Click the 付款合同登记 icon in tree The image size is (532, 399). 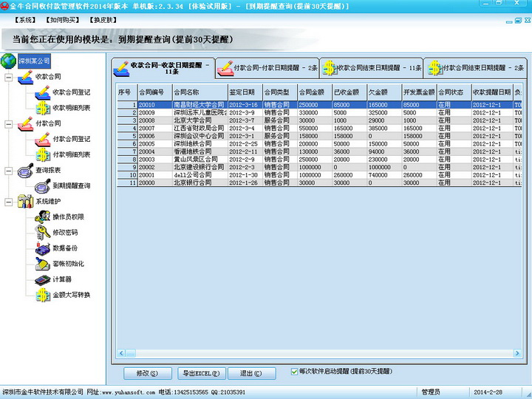pyautogui.click(x=41, y=139)
